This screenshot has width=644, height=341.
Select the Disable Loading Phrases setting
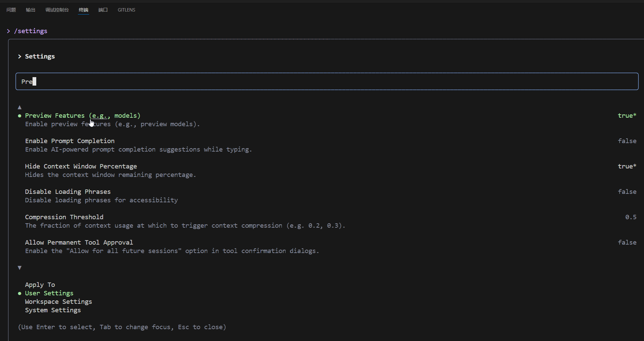(x=68, y=192)
